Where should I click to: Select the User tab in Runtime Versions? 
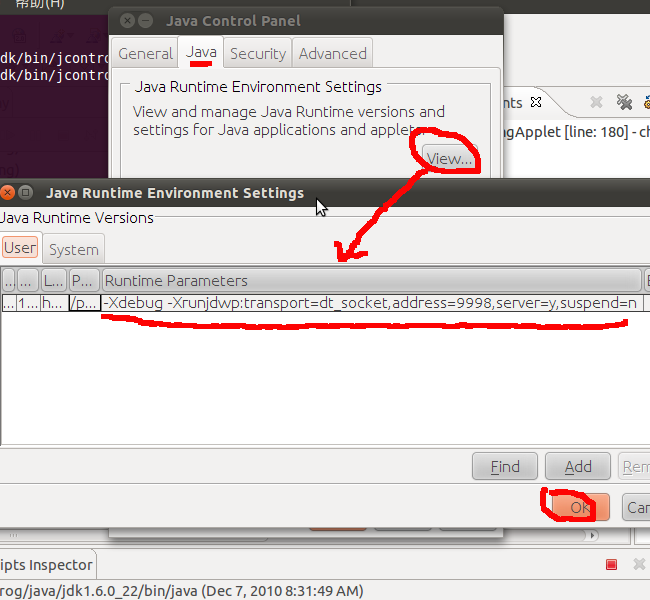point(20,248)
